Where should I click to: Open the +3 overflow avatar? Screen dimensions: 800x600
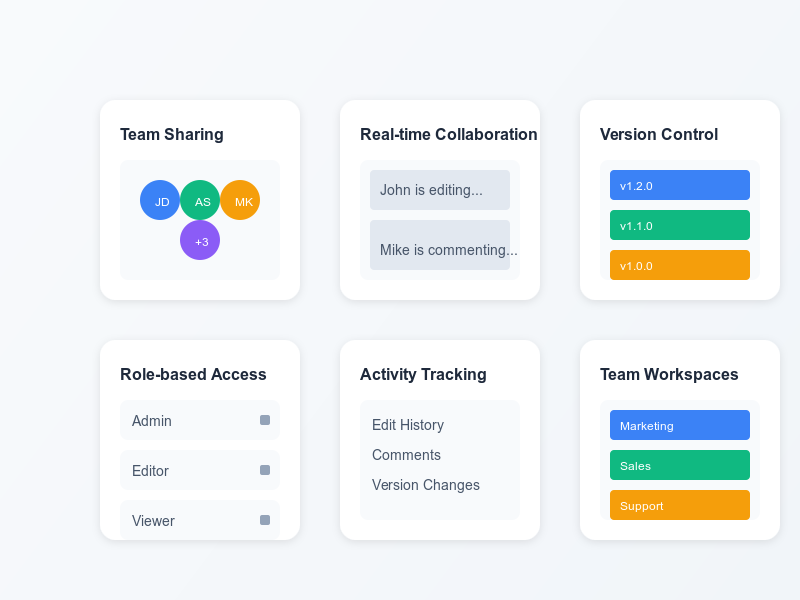click(x=200, y=240)
